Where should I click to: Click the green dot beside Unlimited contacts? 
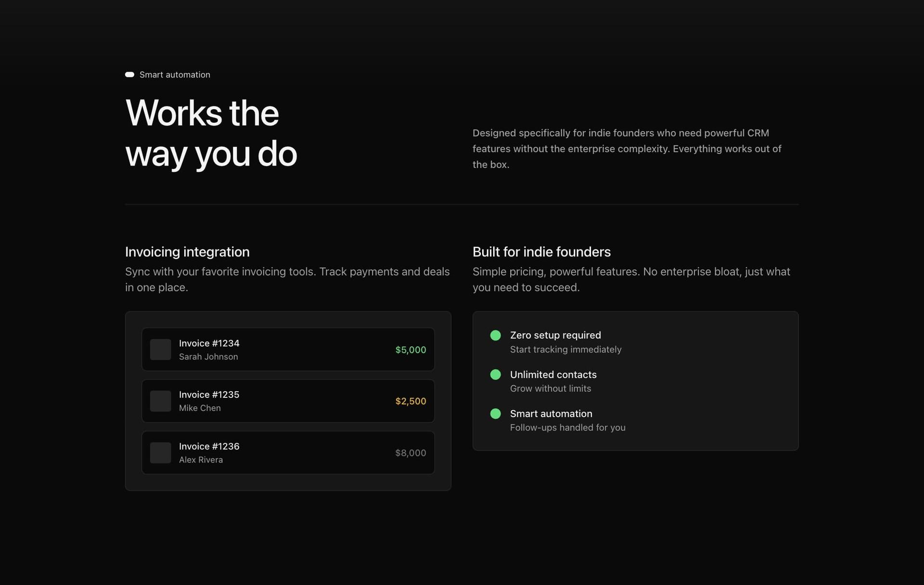coord(495,374)
